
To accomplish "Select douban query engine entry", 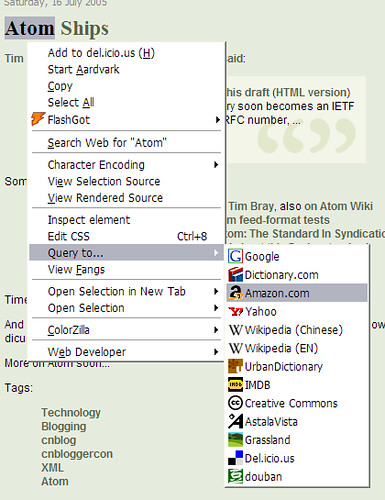I will [297, 476].
